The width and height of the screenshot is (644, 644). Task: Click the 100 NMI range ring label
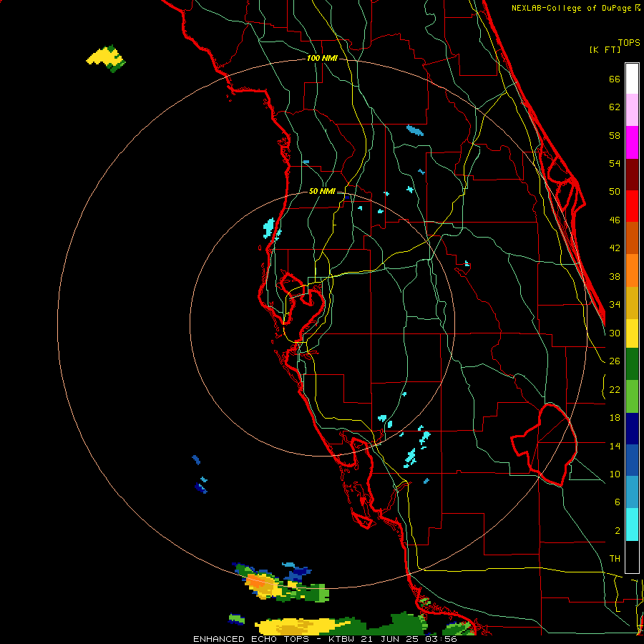click(x=322, y=59)
